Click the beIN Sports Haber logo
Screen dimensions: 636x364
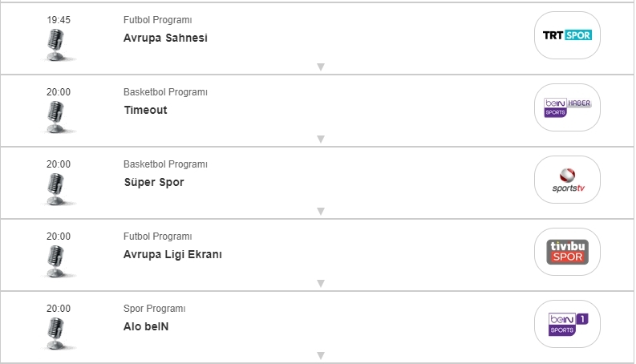pyautogui.click(x=567, y=107)
